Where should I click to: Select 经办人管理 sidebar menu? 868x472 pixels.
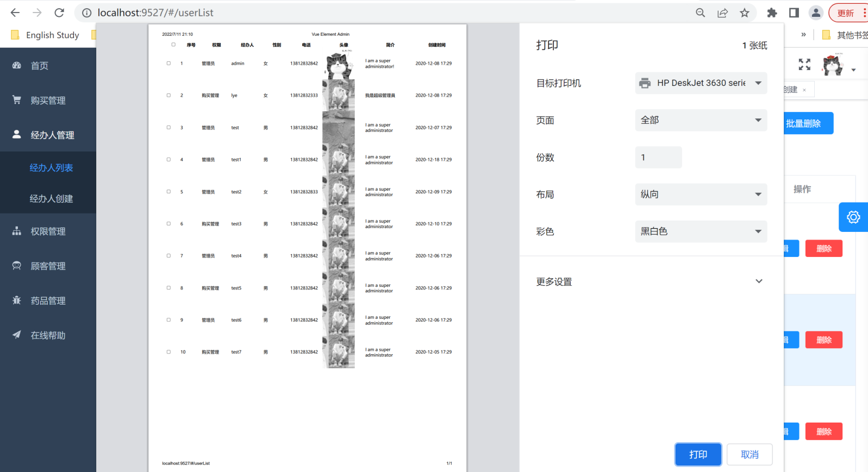tap(48, 135)
